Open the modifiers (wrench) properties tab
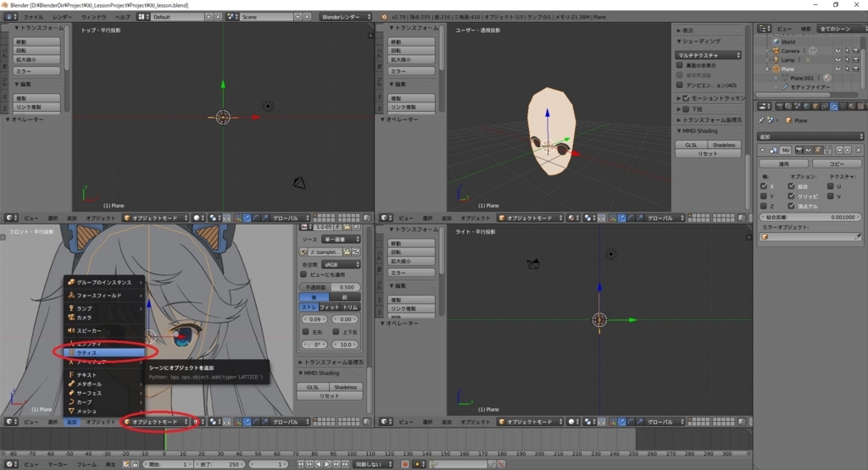This screenshot has width=868, height=470. point(834,106)
